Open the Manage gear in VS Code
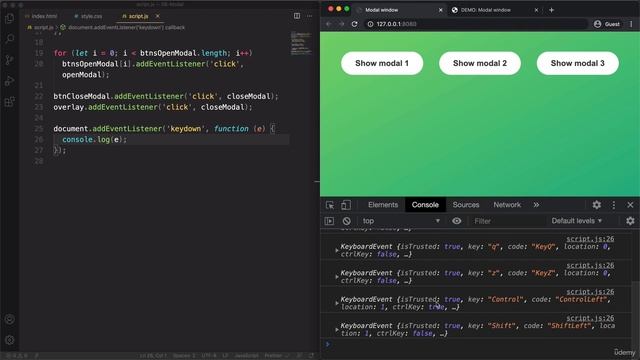 pos(9,340)
